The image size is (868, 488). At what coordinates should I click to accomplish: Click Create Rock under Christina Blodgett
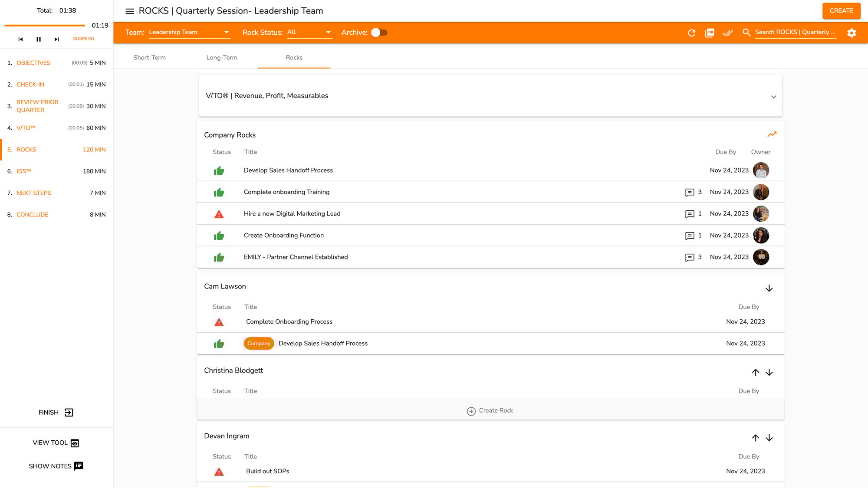pyautogui.click(x=490, y=411)
